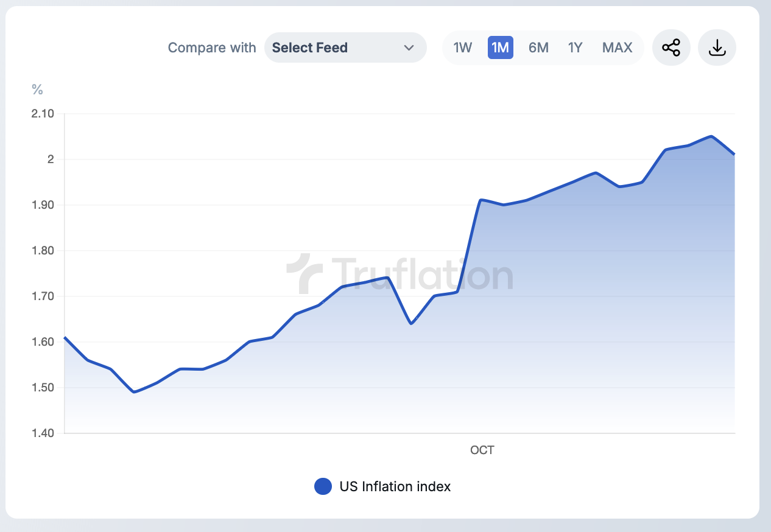This screenshot has height=532, width=771.
Task: Download the chart data
Action: (x=717, y=47)
